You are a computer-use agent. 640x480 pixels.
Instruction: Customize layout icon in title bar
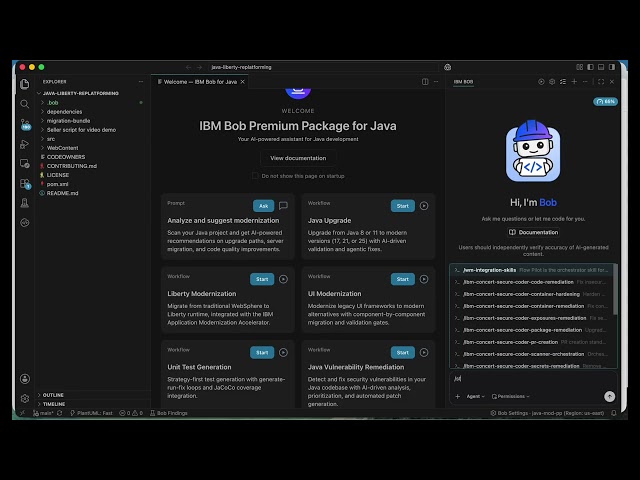pos(580,67)
